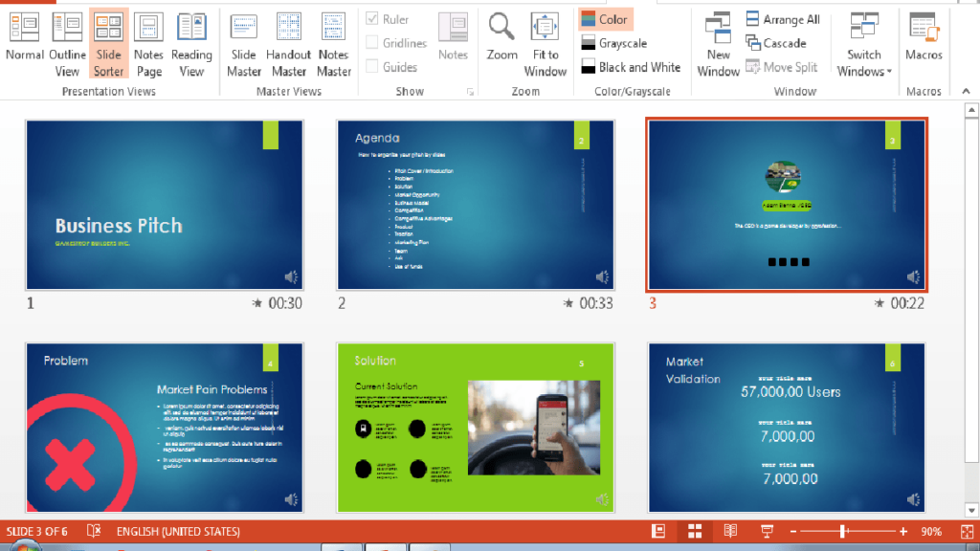Click transition star under slide 3

[x=880, y=303]
